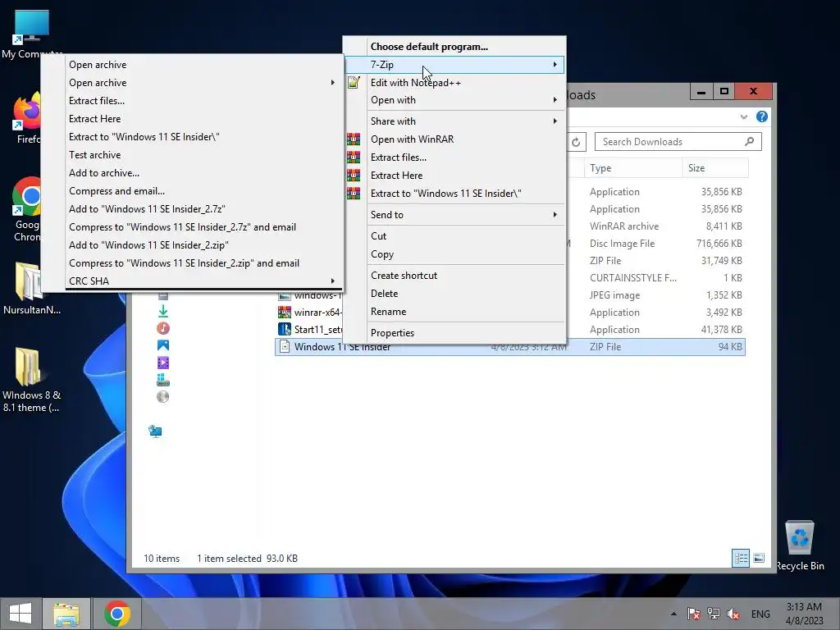Click the muted volume tray icon
The image size is (840, 630).
tap(733, 614)
